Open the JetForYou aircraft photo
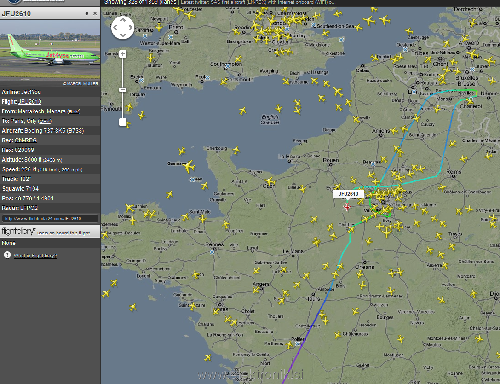The width and height of the screenshot is (500, 384). pos(50,49)
